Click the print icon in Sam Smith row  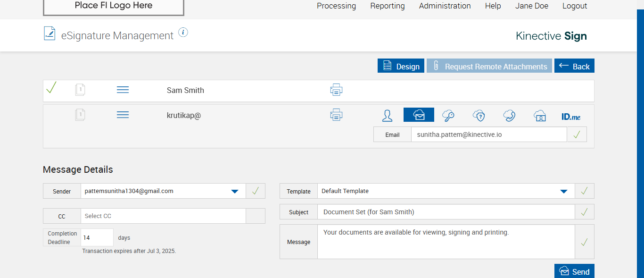(336, 90)
